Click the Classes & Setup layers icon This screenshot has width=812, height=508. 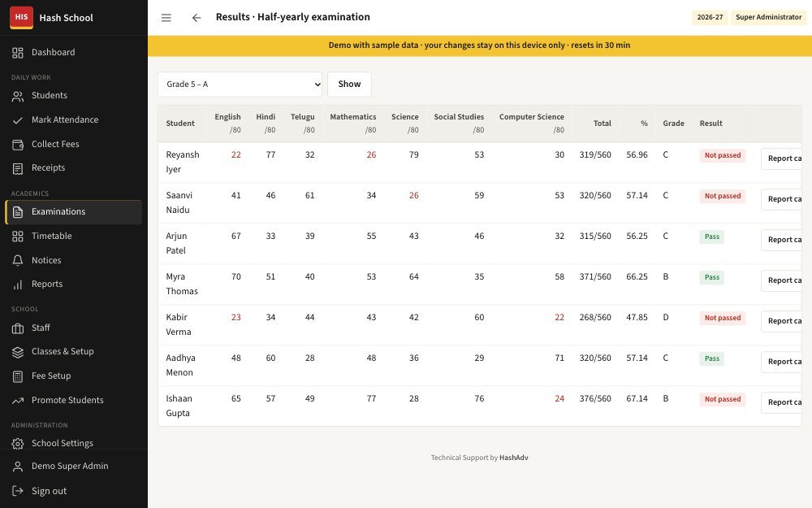[18, 352]
